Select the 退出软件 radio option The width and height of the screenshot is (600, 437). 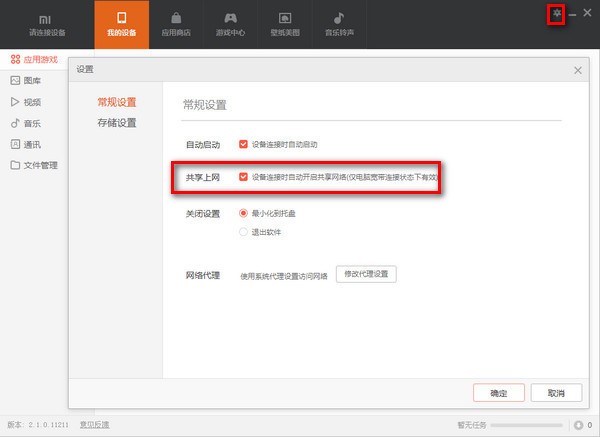coord(243,232)
